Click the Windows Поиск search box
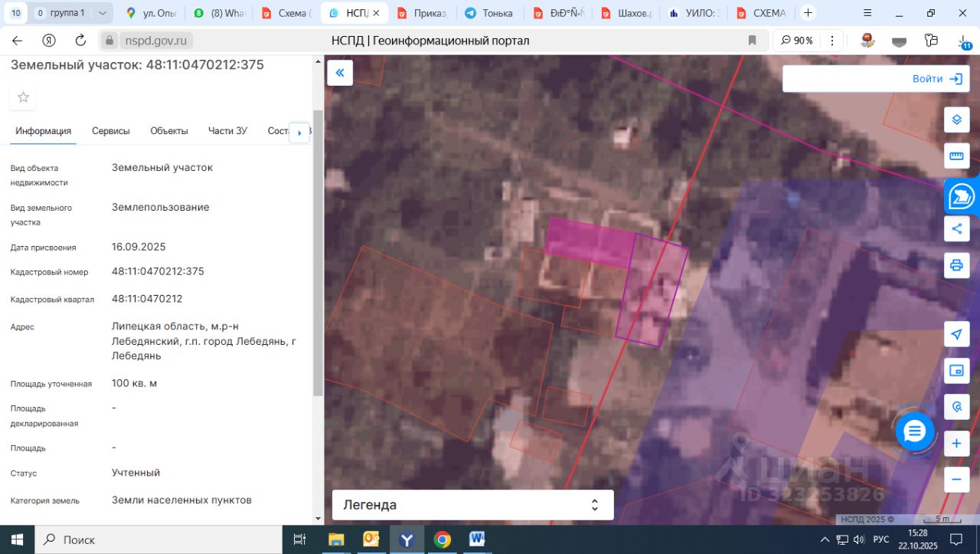This screenshot has width=980, height=554. [x=159, y=539]
